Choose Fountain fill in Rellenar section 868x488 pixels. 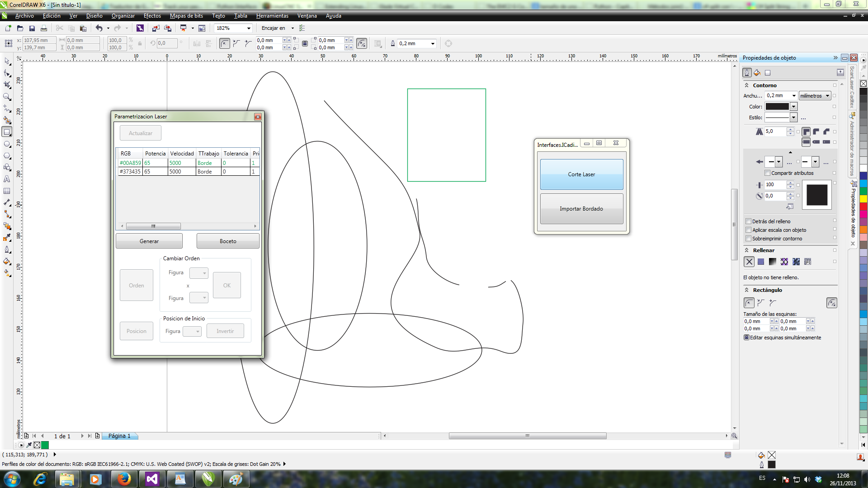(773, 262)
